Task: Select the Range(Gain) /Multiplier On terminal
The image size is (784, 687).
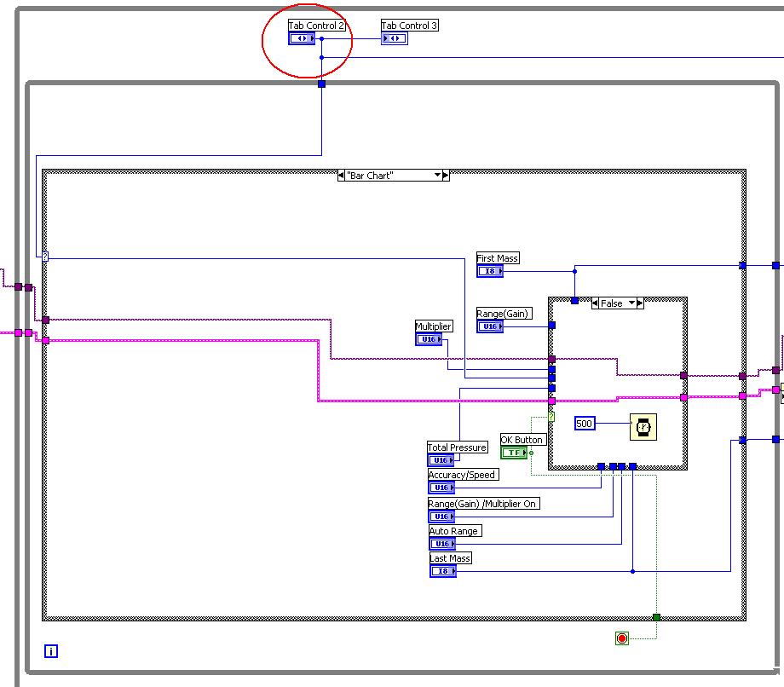Action: coord(441,516)
